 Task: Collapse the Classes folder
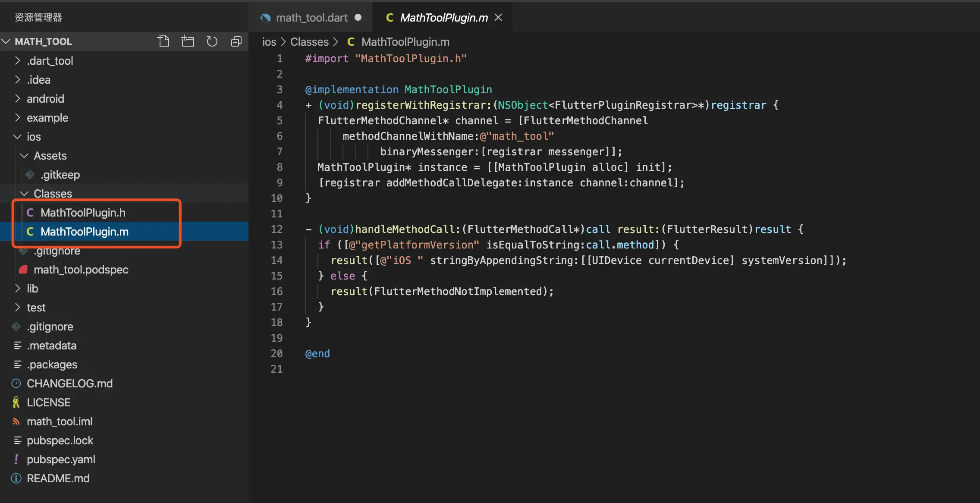(53, 194)
